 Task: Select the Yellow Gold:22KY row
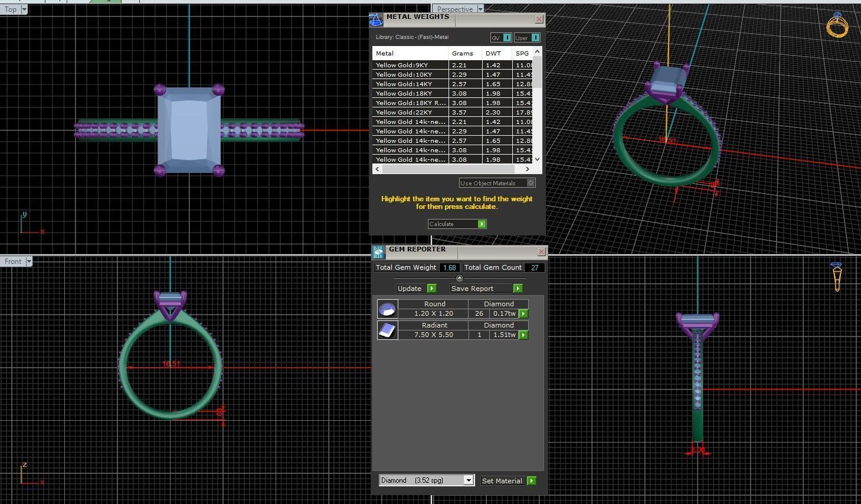pos(453,112)
